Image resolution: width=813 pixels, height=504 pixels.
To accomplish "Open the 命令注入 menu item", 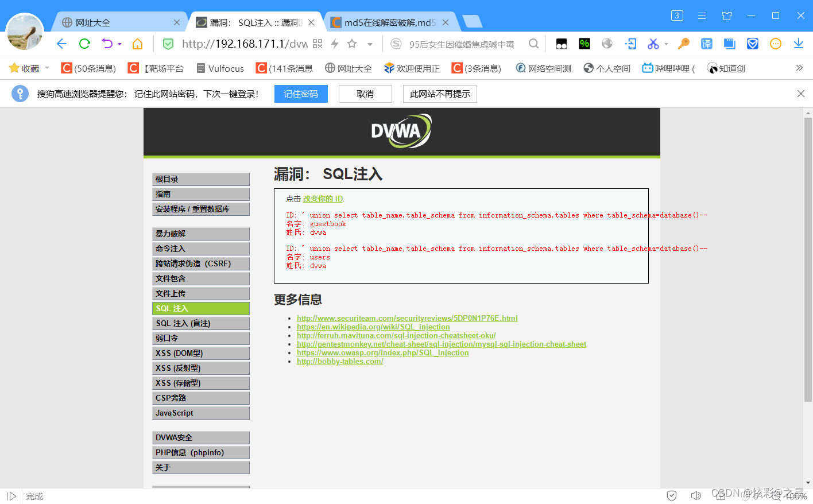I will click(x=201, y=249).
